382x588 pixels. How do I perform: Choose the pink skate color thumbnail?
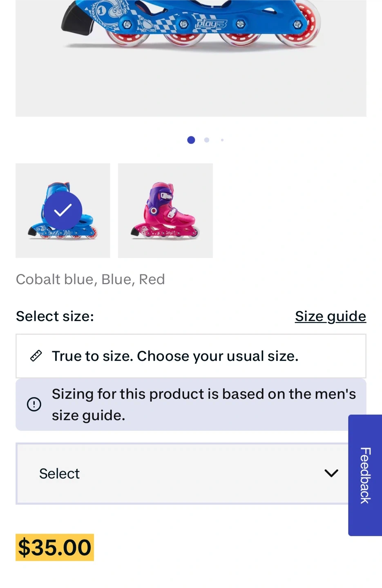(165, 211)
